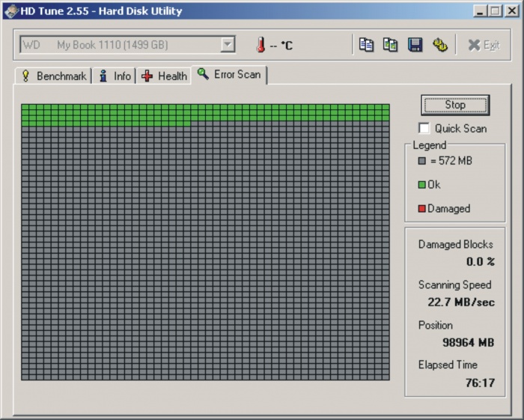Stop the running error scan
Image resolution: width=524 pixels, height=420 pixels.
tap(455, 105)
